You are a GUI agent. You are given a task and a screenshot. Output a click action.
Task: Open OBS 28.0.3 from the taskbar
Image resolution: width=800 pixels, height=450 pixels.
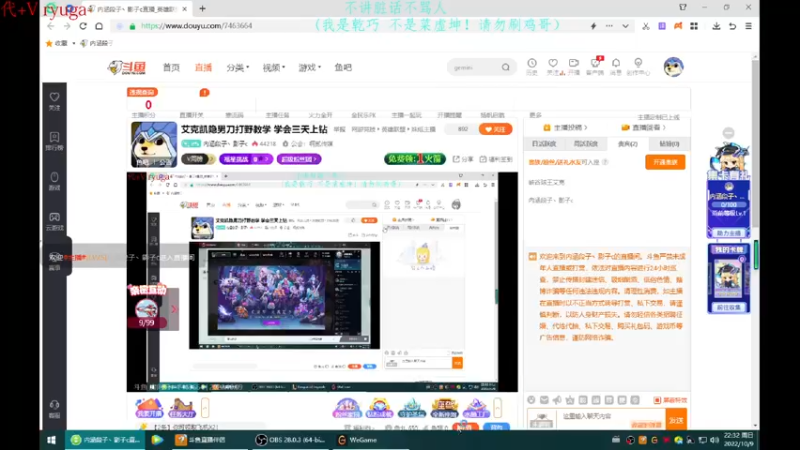pos(291,440)
